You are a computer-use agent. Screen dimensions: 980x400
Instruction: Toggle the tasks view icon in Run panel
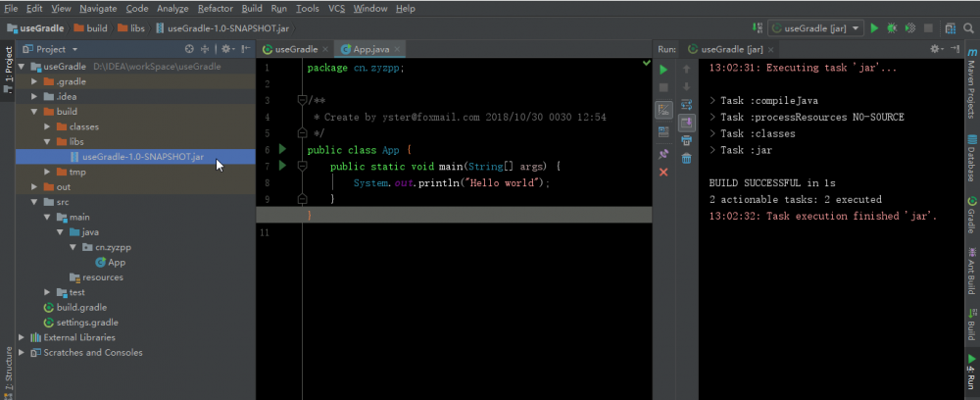(x=663, y=110)
